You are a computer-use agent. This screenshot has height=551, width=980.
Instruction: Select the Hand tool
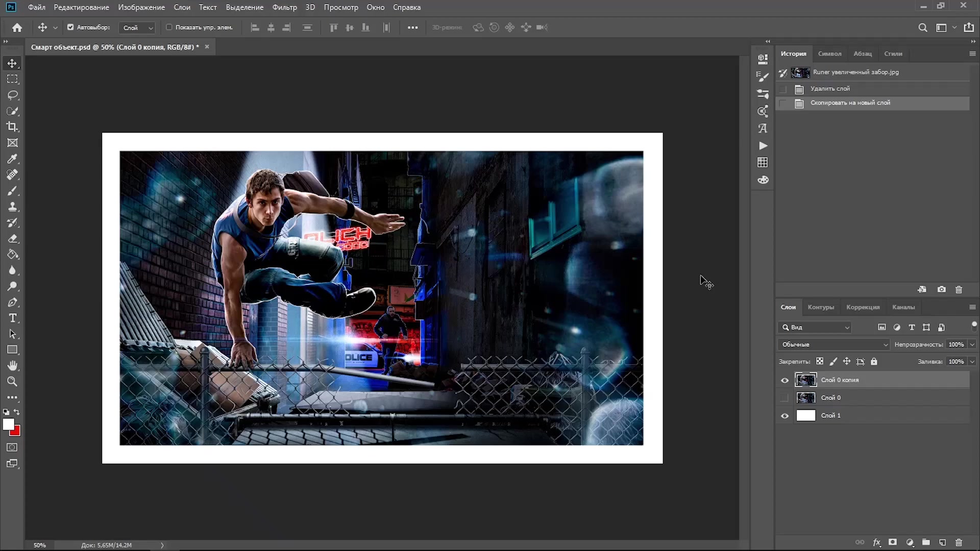click(x=12, y=366)
